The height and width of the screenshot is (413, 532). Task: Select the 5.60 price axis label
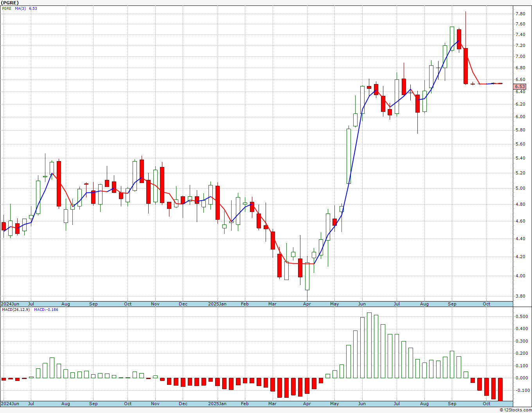520,144
